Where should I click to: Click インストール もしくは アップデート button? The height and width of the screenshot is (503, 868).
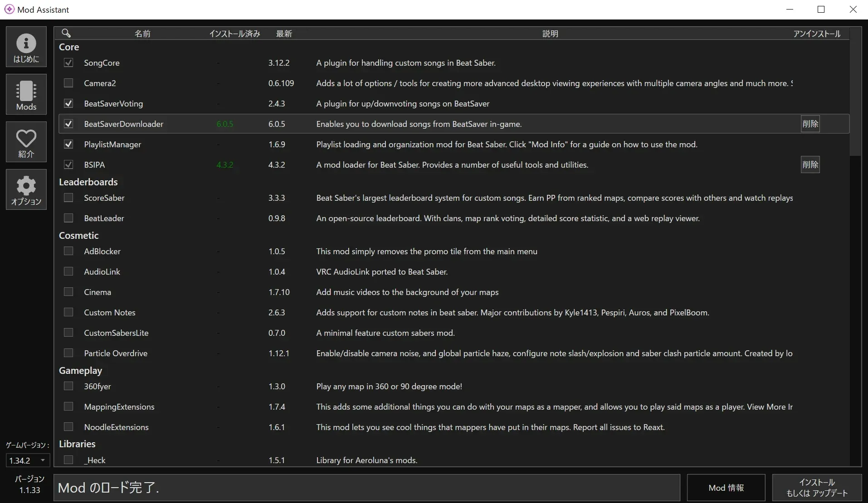(x=816, y=488)
